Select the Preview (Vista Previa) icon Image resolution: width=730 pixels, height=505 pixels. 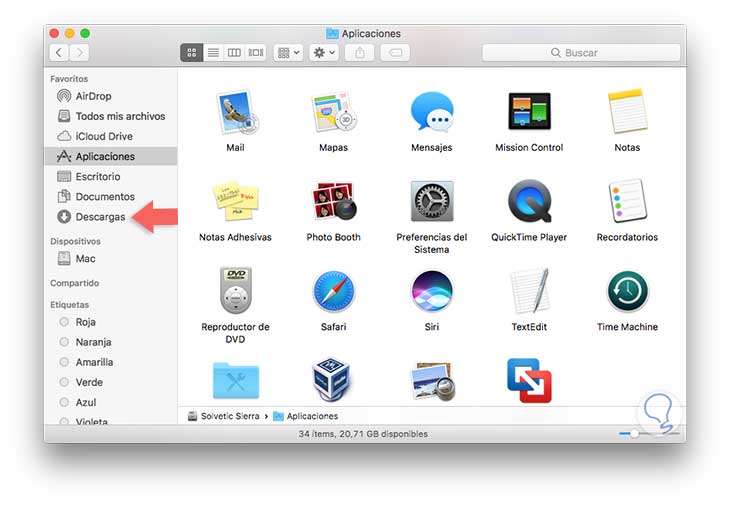pos(433,382)
